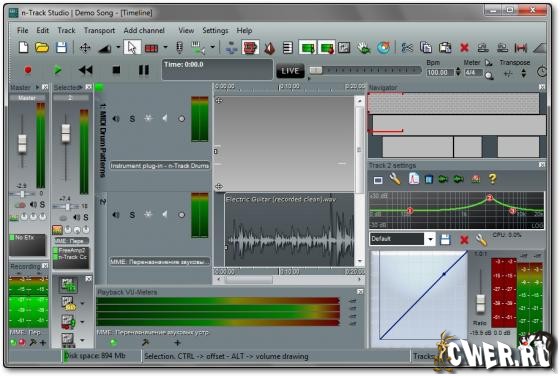
Task: Open the question mark help icon in Track 2 settings
Action: (492, 178)
